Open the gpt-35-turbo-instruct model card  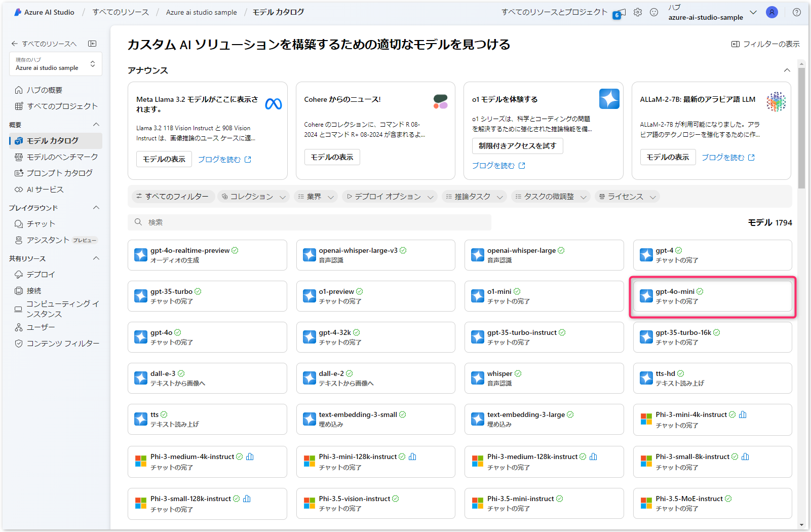544,337
